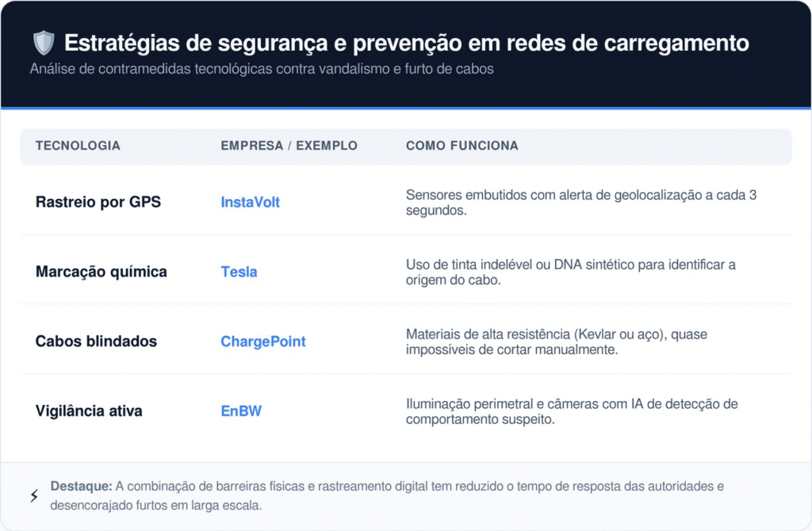Click the EnBW company link
The width and height of the screenshot is (812, 531).
[x=241, y=411]
